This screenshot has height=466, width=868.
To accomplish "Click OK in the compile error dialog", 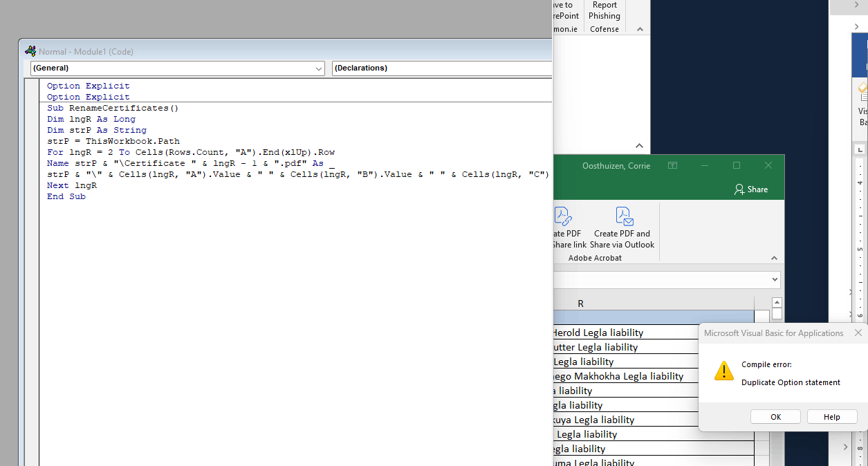I will (x=775, y=417).
